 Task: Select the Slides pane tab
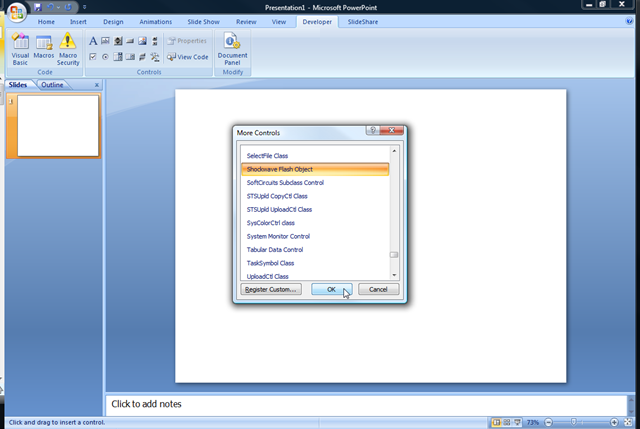click(18, 84)
